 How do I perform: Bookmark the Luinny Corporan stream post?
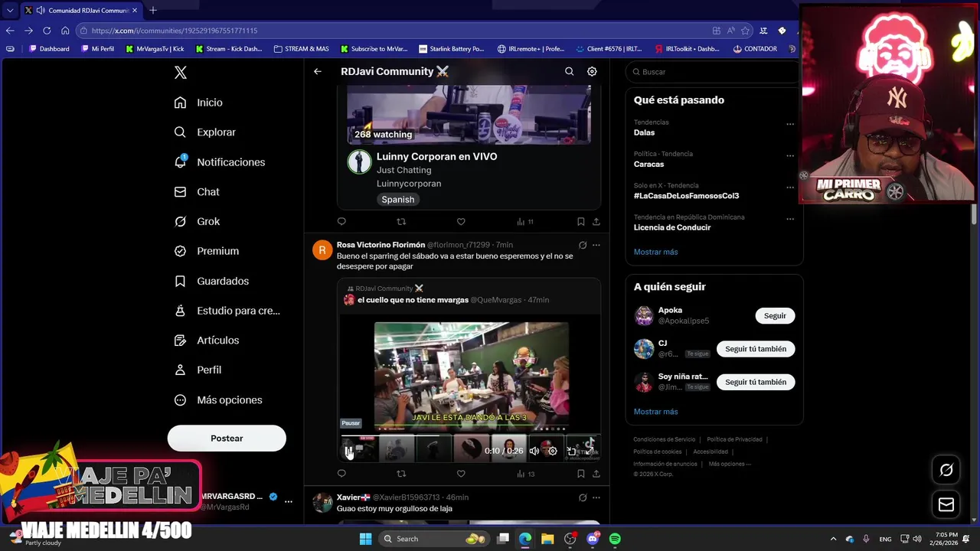tap(581, 222)
